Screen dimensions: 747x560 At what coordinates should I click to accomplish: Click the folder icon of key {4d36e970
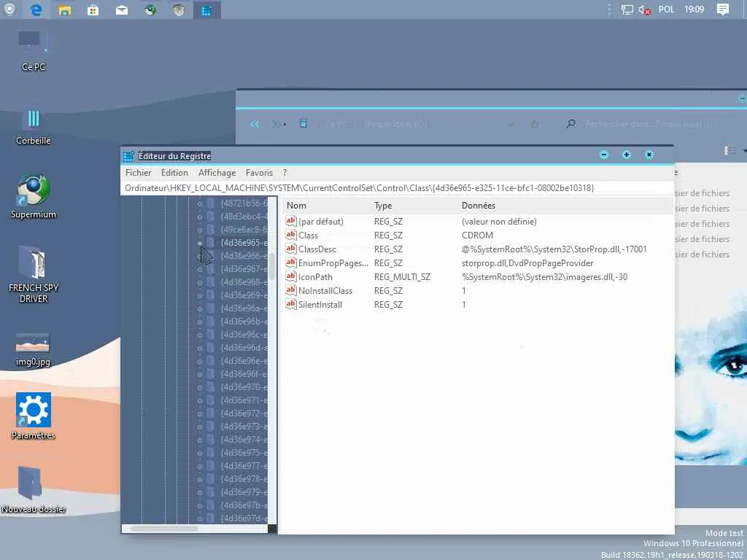click(x=210, y=386)
